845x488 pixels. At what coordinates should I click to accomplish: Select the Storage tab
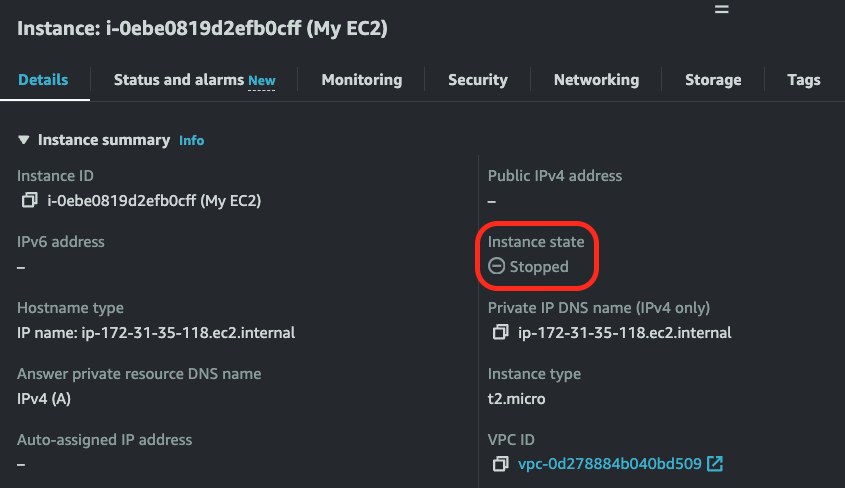coord(713,80)
